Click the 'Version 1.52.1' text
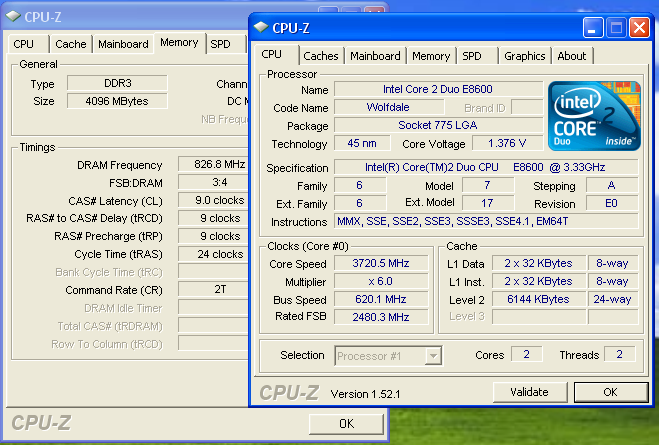Screen dimensions: 659x445 [365, 394]
